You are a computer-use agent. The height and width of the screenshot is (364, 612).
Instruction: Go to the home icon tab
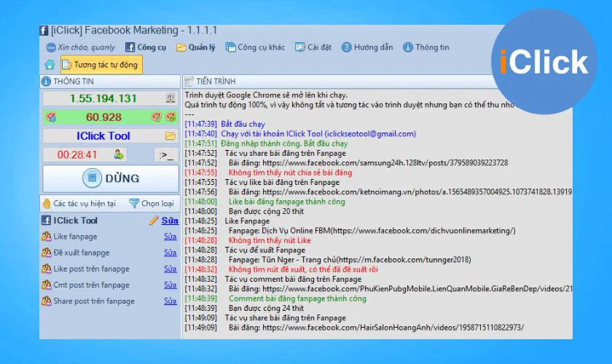pyautogui.click(x=50, y=64)
